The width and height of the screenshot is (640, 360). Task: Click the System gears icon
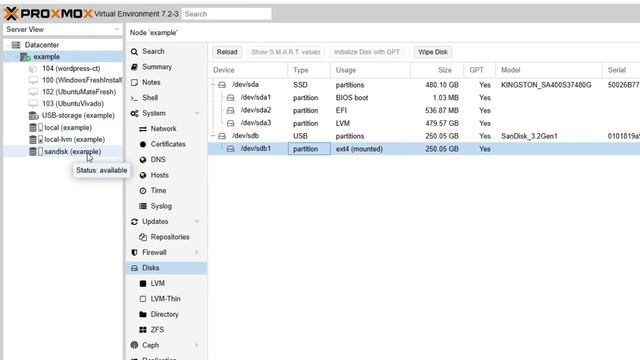134,113
